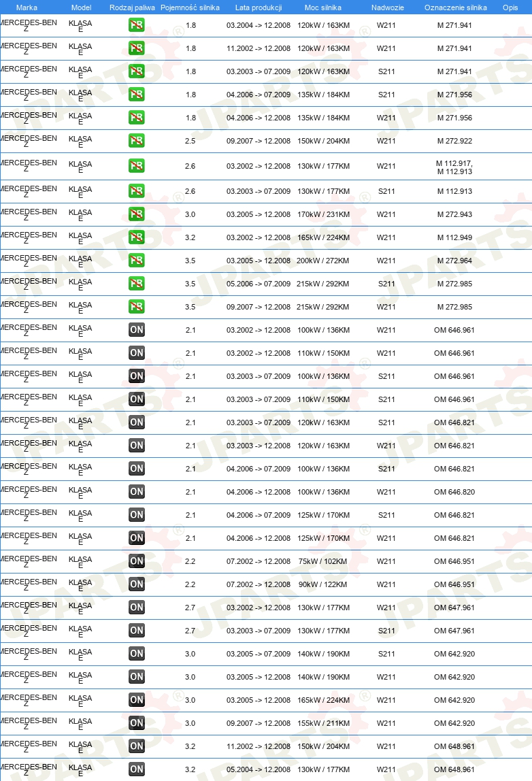Click the Marka column header

pyautogui.click(x=27, y=7)
